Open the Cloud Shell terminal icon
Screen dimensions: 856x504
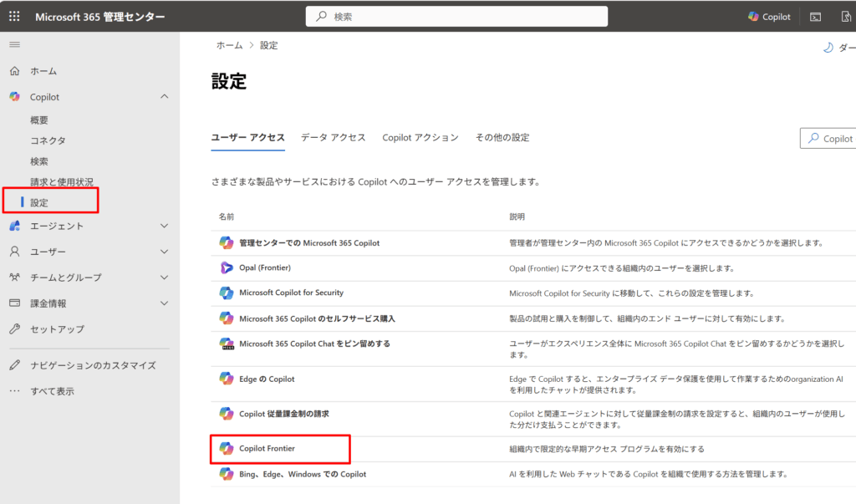coord(815,17)
